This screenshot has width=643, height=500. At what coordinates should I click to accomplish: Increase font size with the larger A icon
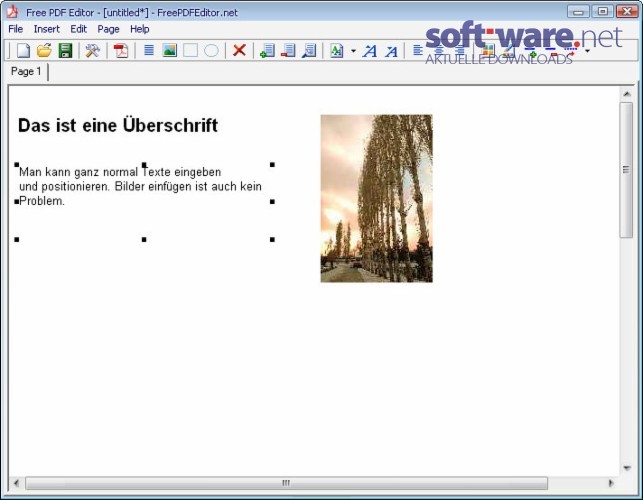coord(369,51)
